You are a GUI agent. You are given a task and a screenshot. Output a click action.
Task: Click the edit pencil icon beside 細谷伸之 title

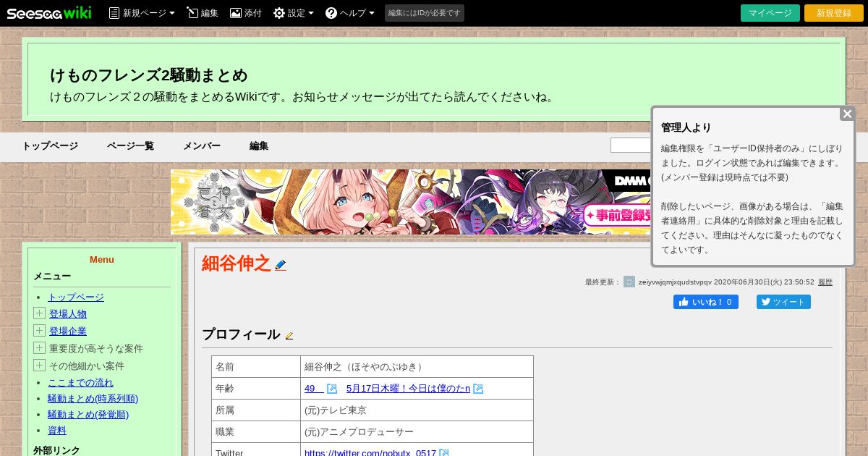click(281, 265)
